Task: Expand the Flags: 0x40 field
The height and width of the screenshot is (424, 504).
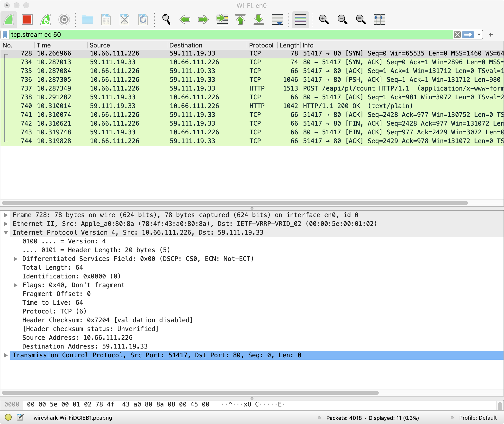Action: click(16, 285)
